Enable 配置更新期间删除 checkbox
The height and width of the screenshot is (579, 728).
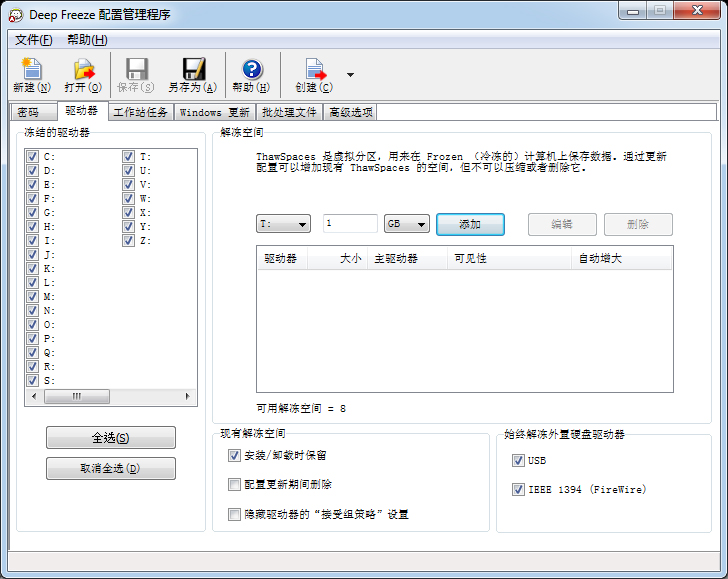tap(234, 485)
